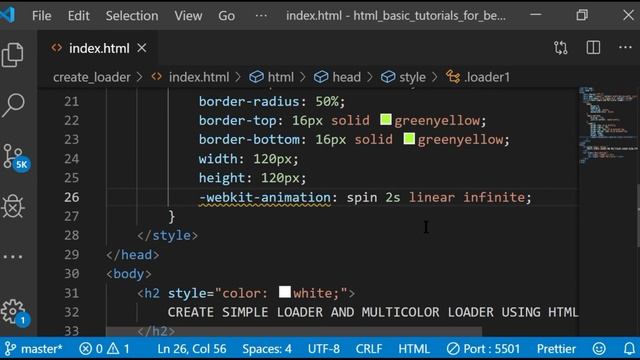Viewport: 640px width, 360px height.
Task: Click index.html breadcrumb segment
Action: coord(190,77)
